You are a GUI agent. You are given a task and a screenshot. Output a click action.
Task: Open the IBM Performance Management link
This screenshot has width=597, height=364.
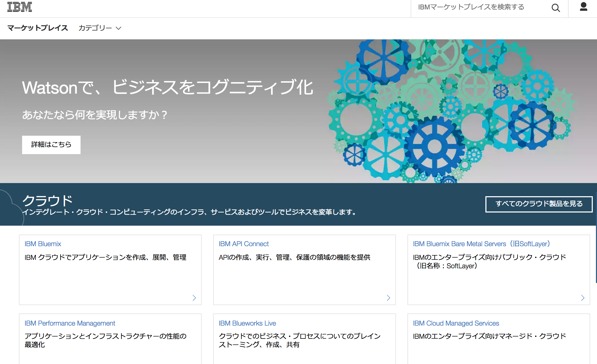coord(70,323)
